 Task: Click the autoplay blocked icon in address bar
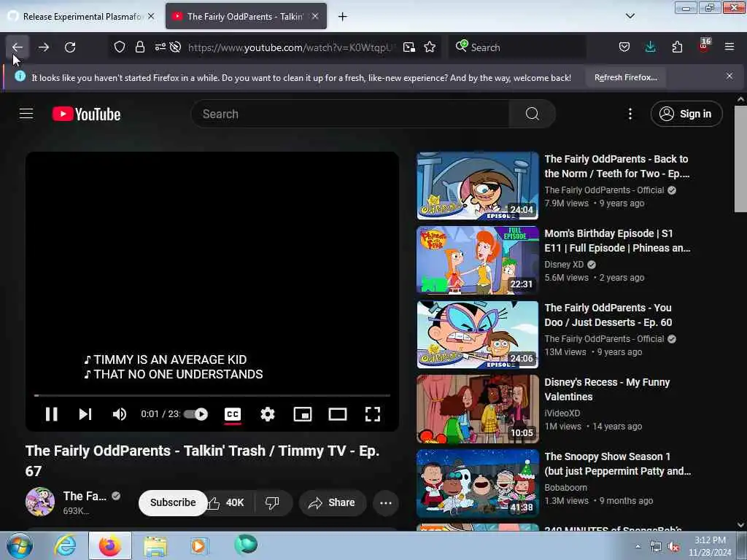175,47
